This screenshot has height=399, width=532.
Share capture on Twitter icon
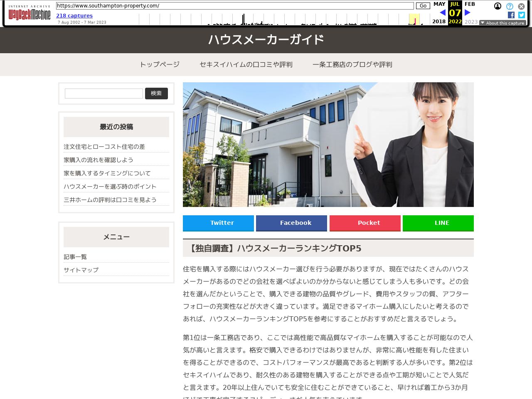(522, 15)
